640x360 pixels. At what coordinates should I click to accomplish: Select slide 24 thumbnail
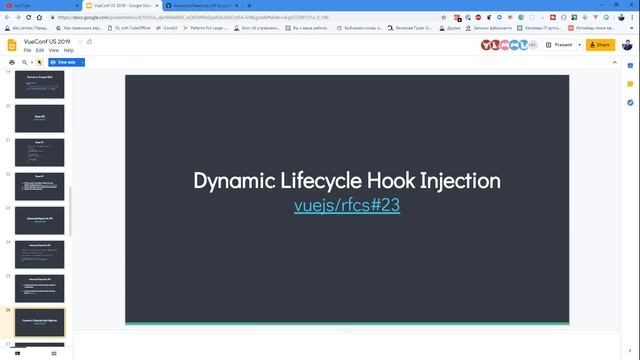pyautogui.click(x=40, y=255)
